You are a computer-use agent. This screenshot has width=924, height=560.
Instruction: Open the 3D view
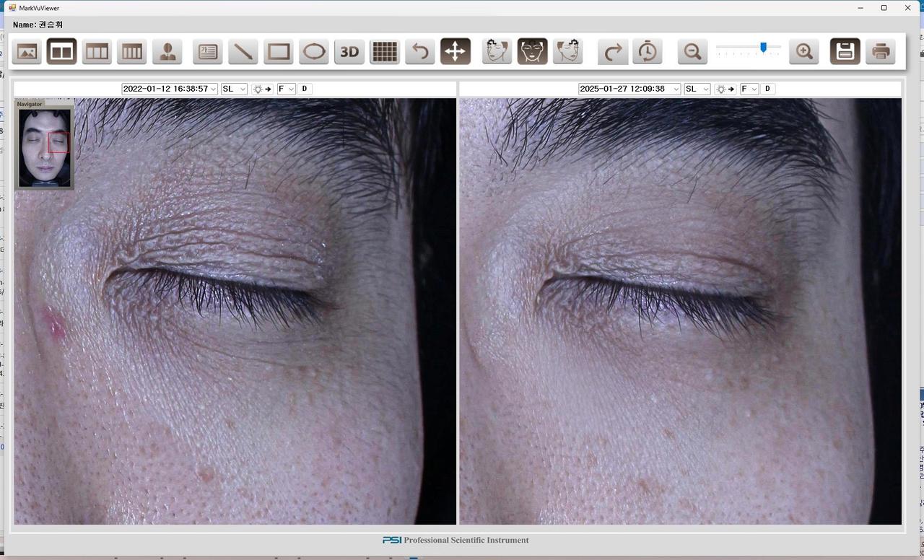[x=349, y=52]
